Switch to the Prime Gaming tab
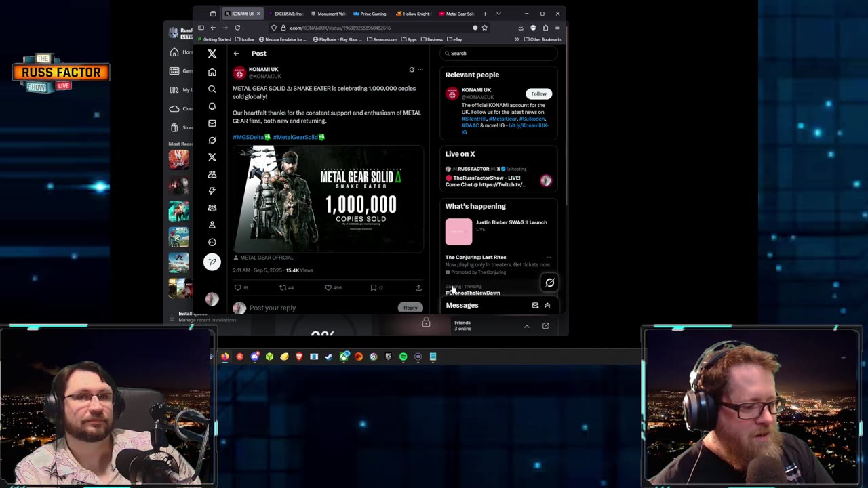This screenshot has height=488, width=868. [370, 14]
